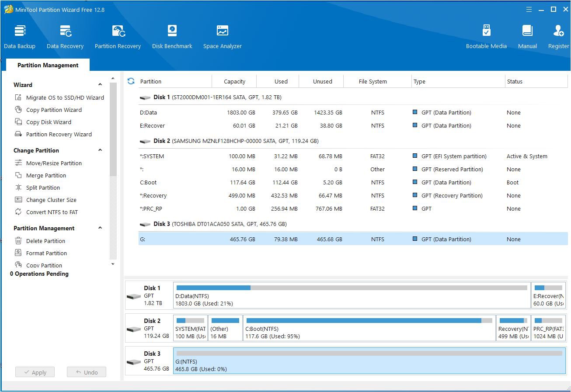Click the Disk 1 drive icon in disk map
This screenshot has width=571, height=392.
[x=133, y=296]
